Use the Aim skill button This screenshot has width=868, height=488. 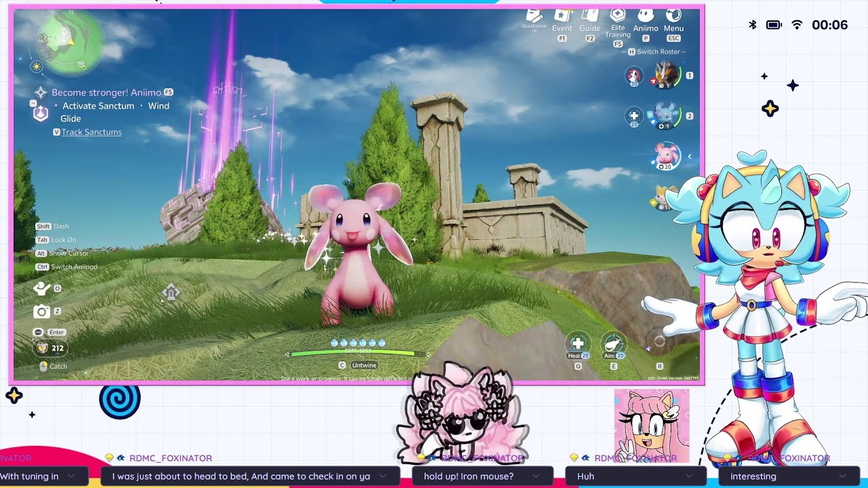coord(614,344)
